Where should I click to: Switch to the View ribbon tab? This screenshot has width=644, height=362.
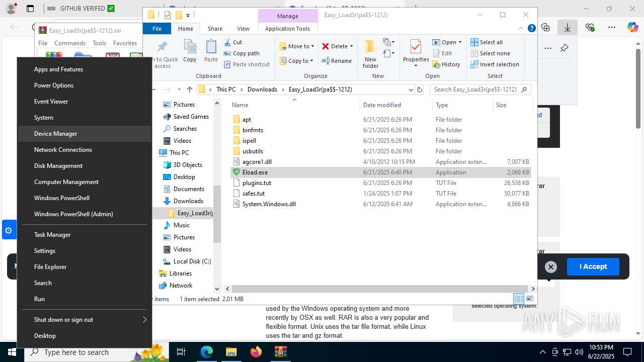(x=243, y=29)
